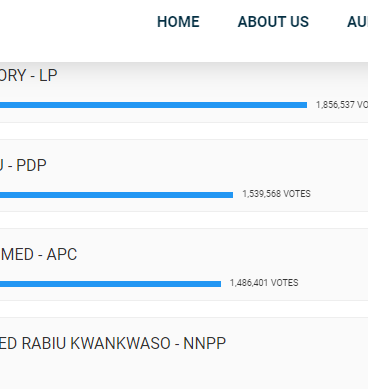Click the right end of LP bar
This screenshot has height=389, width=368.
[x=305, y=105]
